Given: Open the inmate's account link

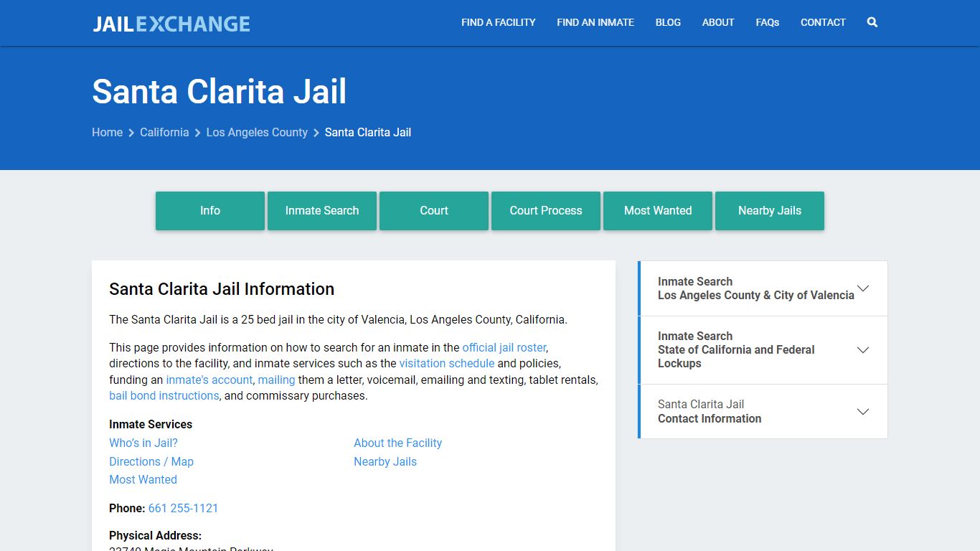Looking at the screenshot, I should tap(209, 380).
